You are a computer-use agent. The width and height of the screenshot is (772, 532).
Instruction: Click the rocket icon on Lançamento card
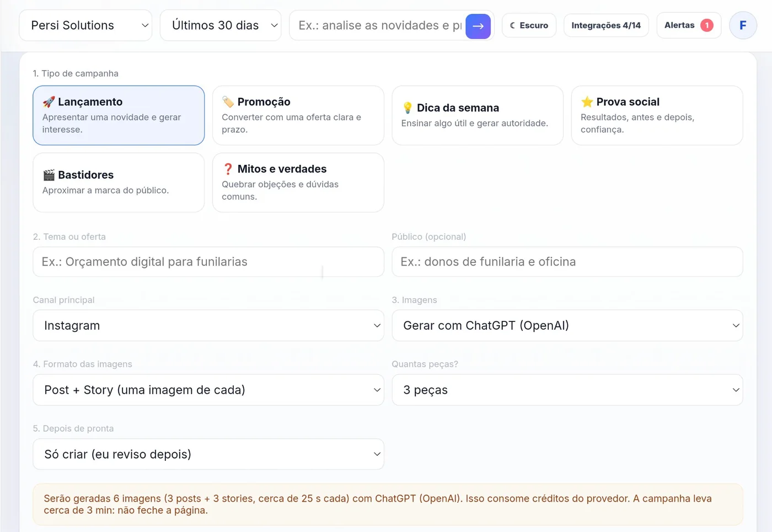point(49,102)
